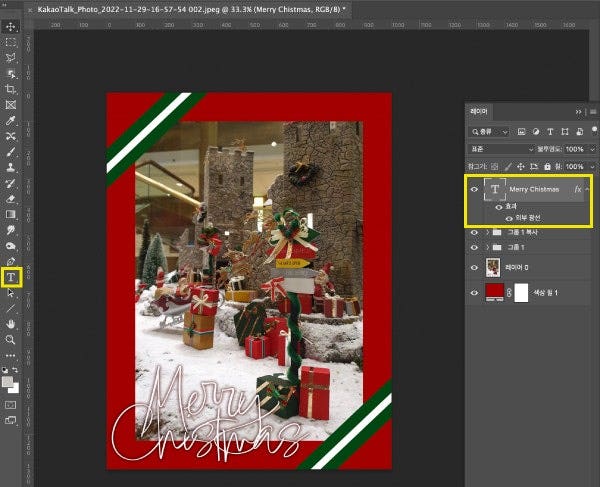Viewport: 600px width, 487px height.
Task: Select the Move tool
Action: coord(11,26)
